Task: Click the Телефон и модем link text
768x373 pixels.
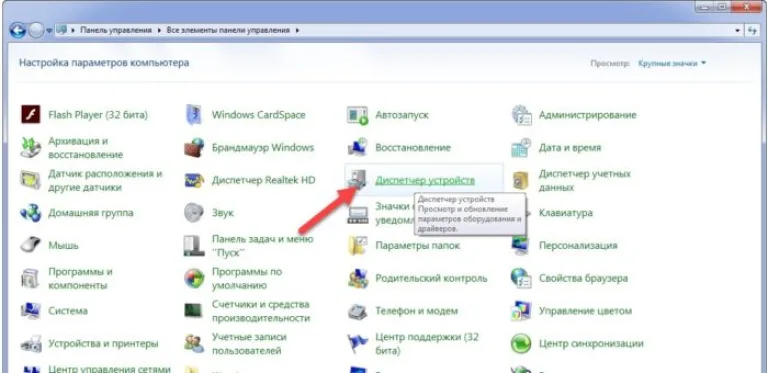Action: [x=416, y=311]
